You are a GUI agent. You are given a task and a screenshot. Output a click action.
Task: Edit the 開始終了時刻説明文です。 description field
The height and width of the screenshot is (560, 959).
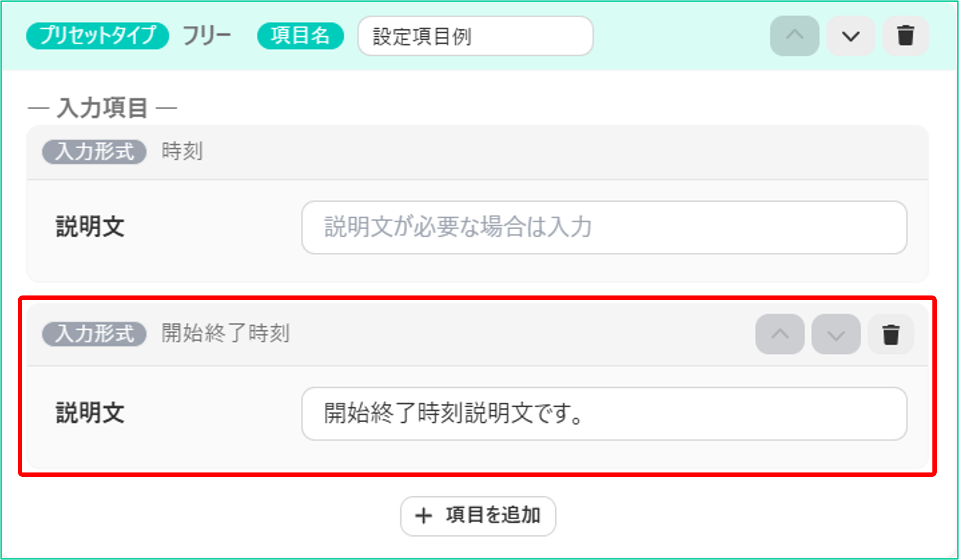pyautogui.click(x=604, y=413)
